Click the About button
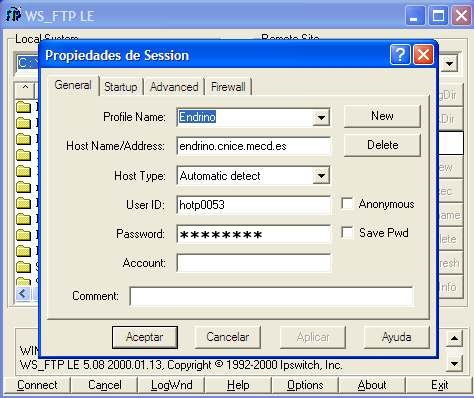The height and width of the screenshot is (398, 474). pyautogui.click(x=372, y=385)
